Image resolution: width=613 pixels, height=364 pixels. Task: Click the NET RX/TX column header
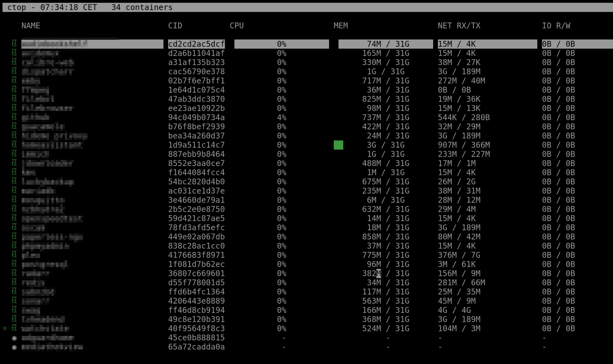pos(459,26)
